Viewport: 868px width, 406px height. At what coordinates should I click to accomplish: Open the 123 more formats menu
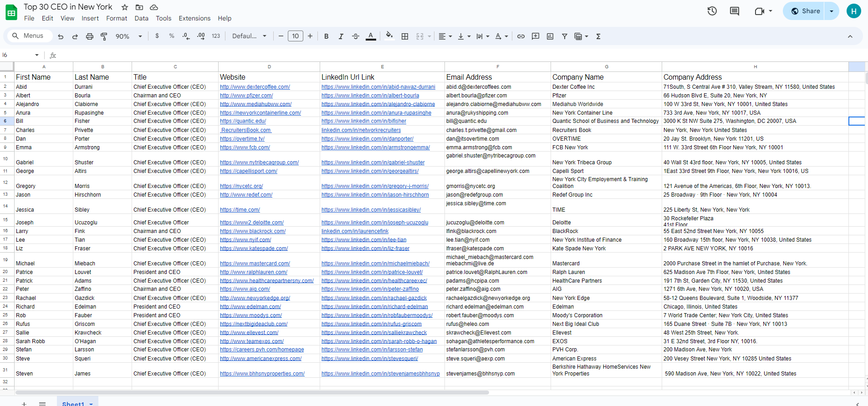click(x=216, y=36)
